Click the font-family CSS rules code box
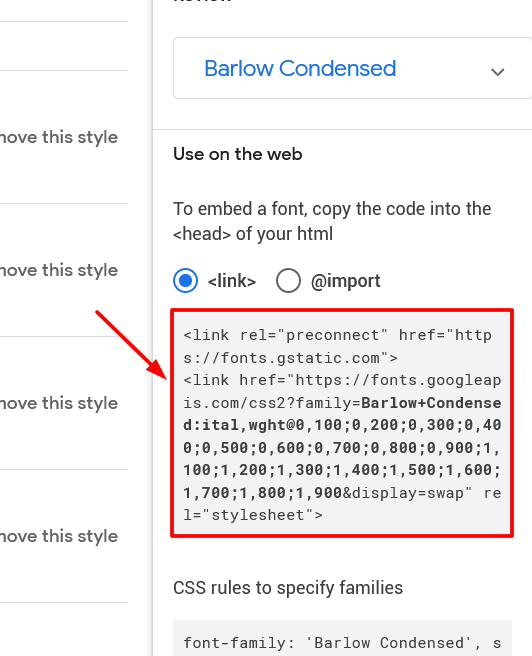The height and width of the screenshot is (656, 532). tap(342, 638)
